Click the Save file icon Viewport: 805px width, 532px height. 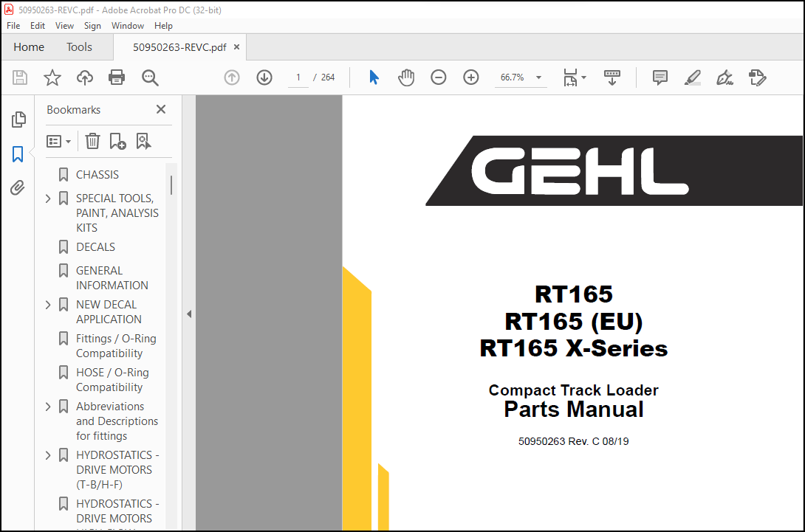[x=19, y=77]
